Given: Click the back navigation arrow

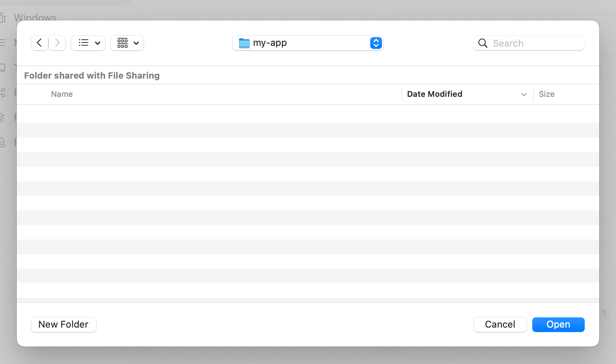Looking at the screenshot, I should pos(39,43).
